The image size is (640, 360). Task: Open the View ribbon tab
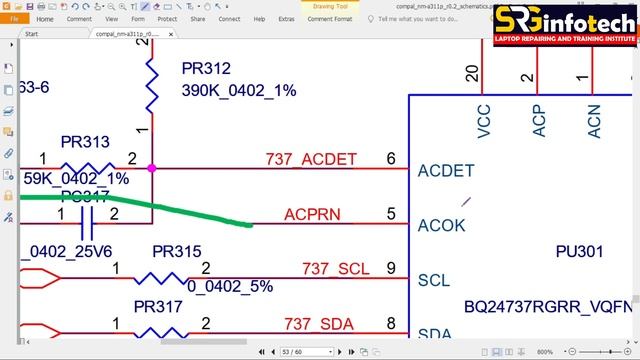point(111,19)
